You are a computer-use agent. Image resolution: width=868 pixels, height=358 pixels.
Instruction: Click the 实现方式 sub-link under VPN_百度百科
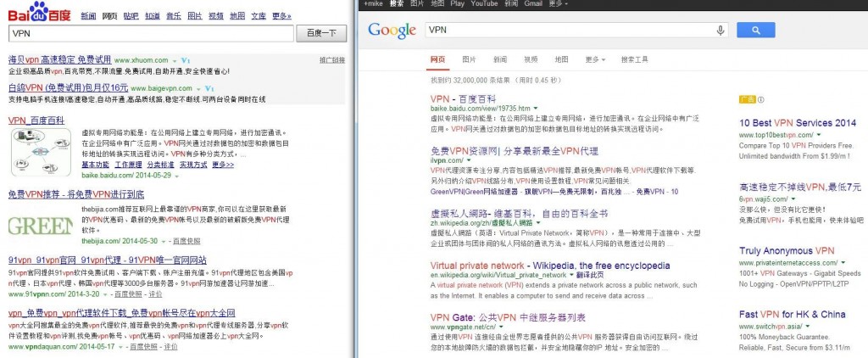coord(193,165)
